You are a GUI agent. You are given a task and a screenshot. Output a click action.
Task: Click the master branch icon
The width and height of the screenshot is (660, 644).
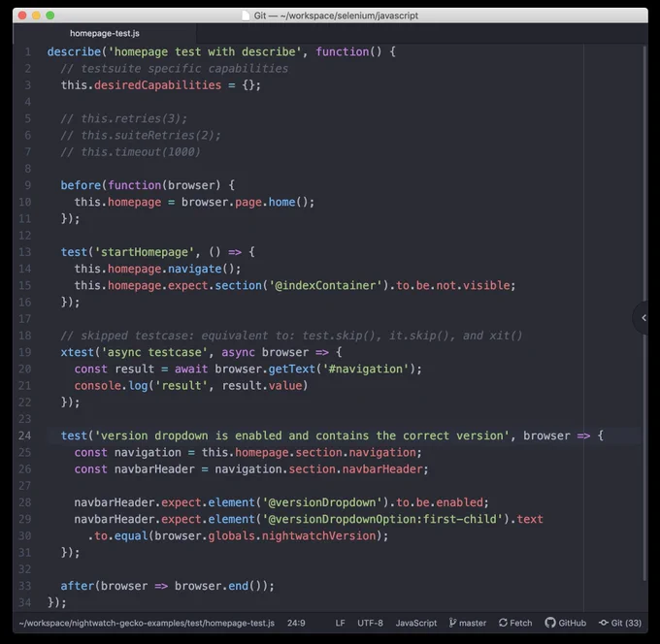coord(452,623)
